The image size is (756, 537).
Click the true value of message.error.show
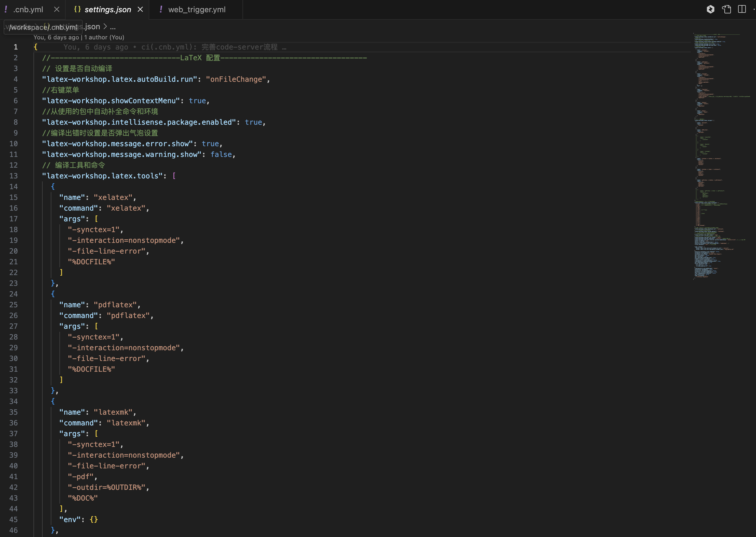pyautogui.click(x=210, y=144)
